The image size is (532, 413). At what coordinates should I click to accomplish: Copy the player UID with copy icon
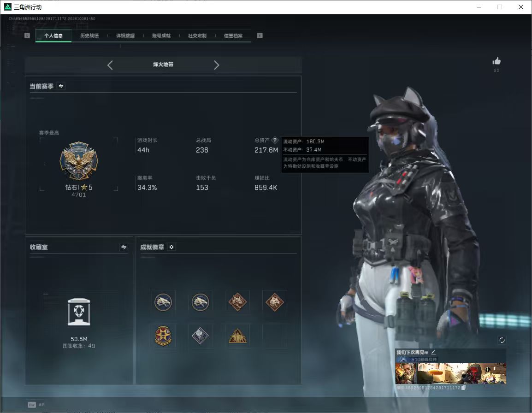tap(463, 388)
